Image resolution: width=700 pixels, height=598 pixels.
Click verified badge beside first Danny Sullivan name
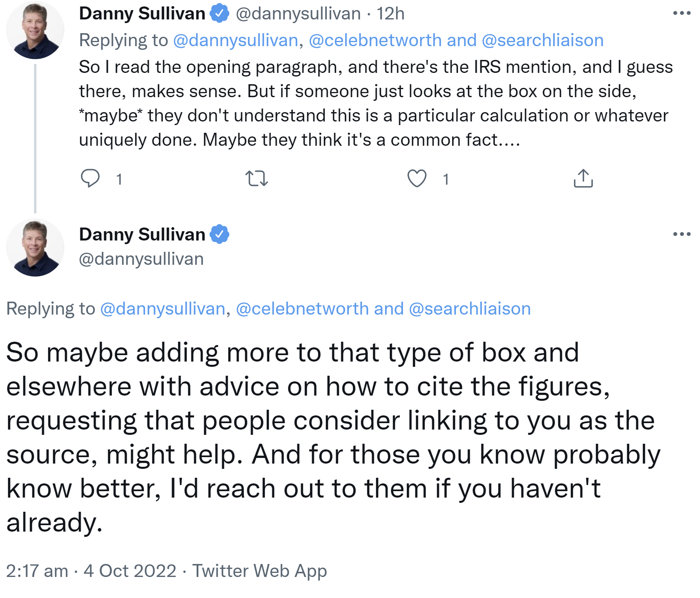[x=219, y=13]
